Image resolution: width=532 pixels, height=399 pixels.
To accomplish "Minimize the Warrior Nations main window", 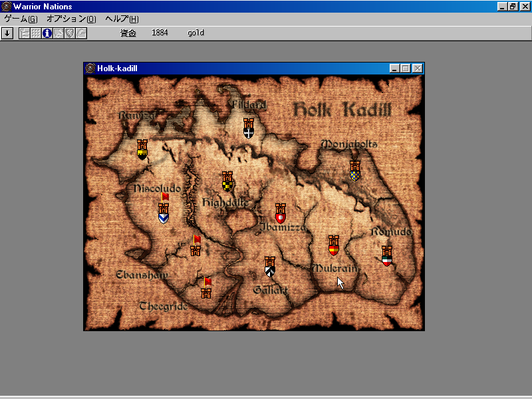I will [502, 7].
